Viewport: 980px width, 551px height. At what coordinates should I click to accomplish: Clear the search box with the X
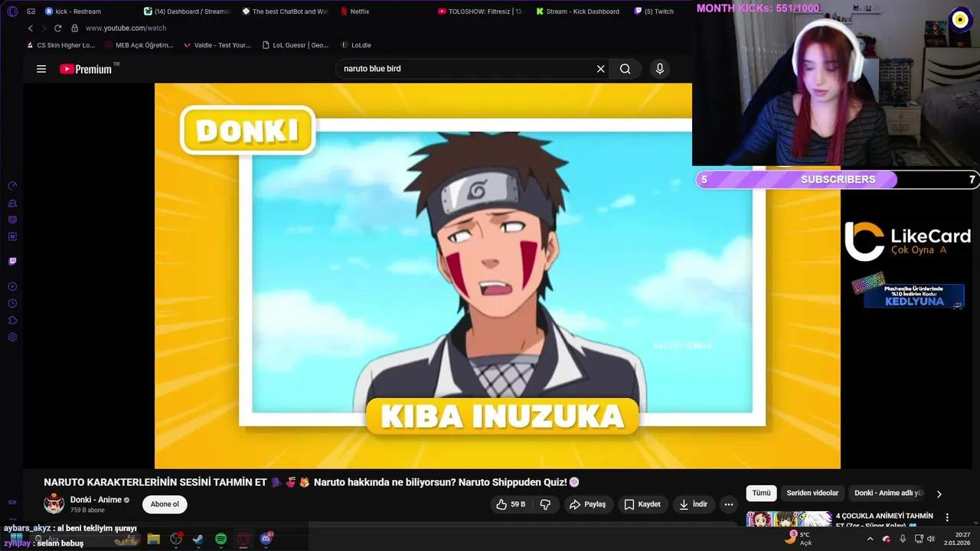click(x=601, y=69)
